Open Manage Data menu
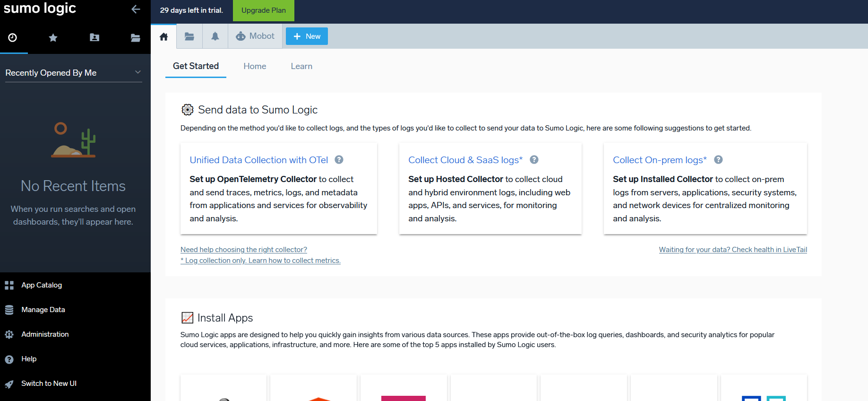 [43, 310]
